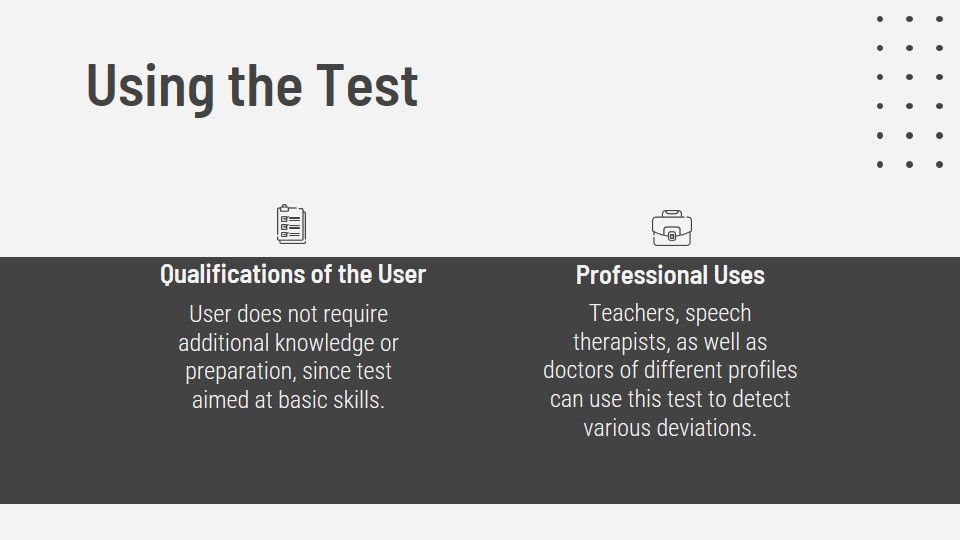Click the "additional knowledge or" text line

[x=288, y=343]
